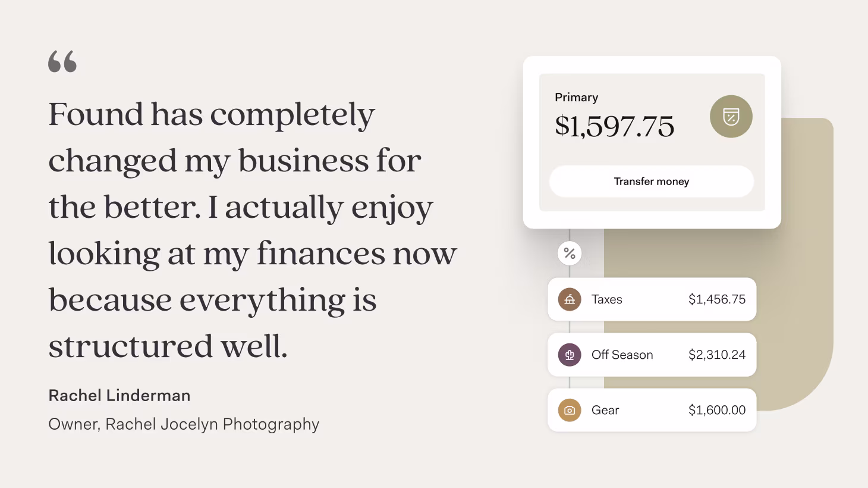Click the Taxes bank building icon
Viewport: 868px width, 488px height.
pyautogui.click(x=570, y=299)
